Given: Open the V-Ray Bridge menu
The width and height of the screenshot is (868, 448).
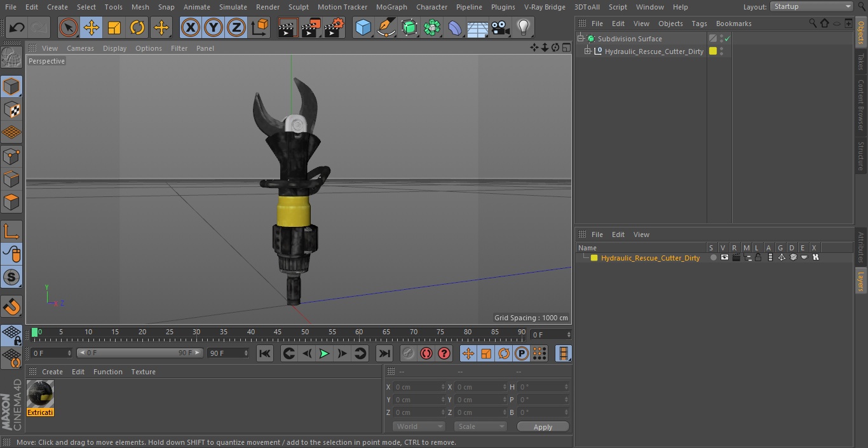Looking at the screenshot, I should pyautogui.click(x=545, y=7).
